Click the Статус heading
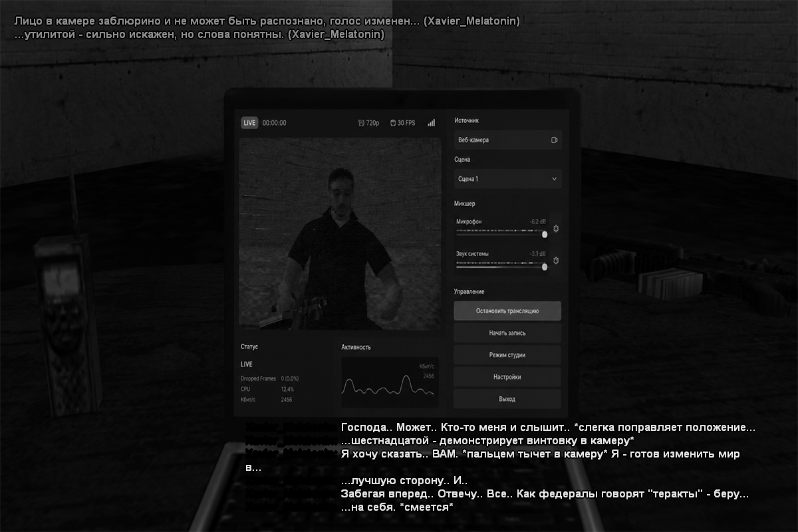 click(x=249, y=347)
